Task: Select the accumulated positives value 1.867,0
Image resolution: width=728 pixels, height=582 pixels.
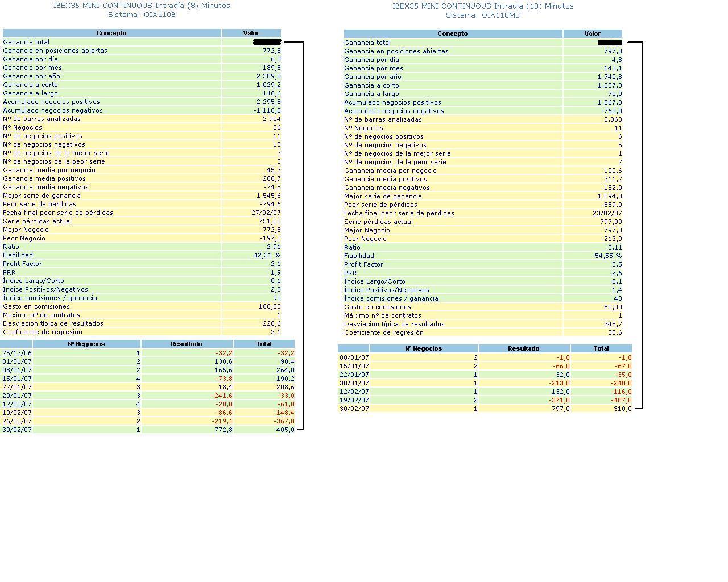Action: [x=610, y=102]
